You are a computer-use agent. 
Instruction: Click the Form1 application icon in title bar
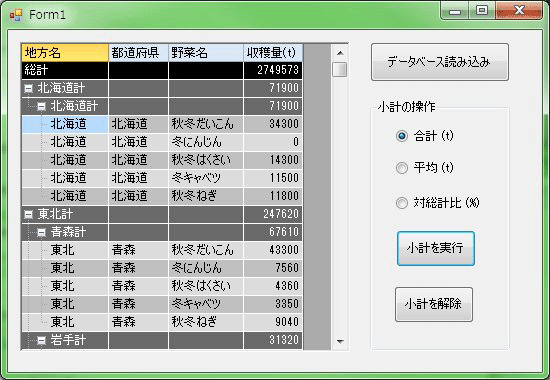[x=16, y=15]
